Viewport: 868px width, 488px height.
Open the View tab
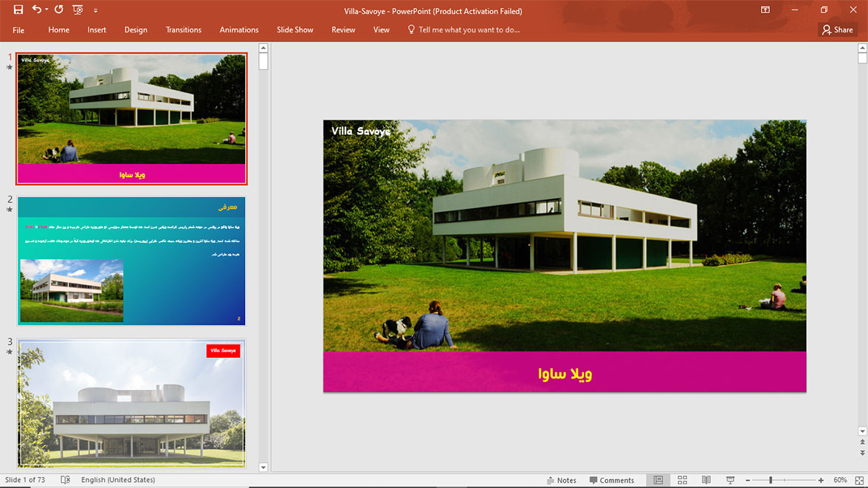382,30
